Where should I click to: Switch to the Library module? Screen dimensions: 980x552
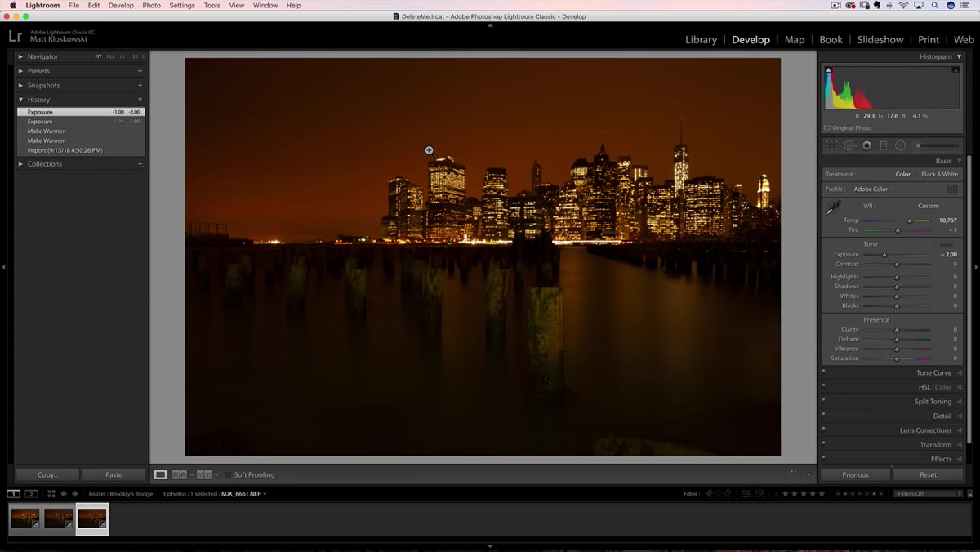pos(701,39)
